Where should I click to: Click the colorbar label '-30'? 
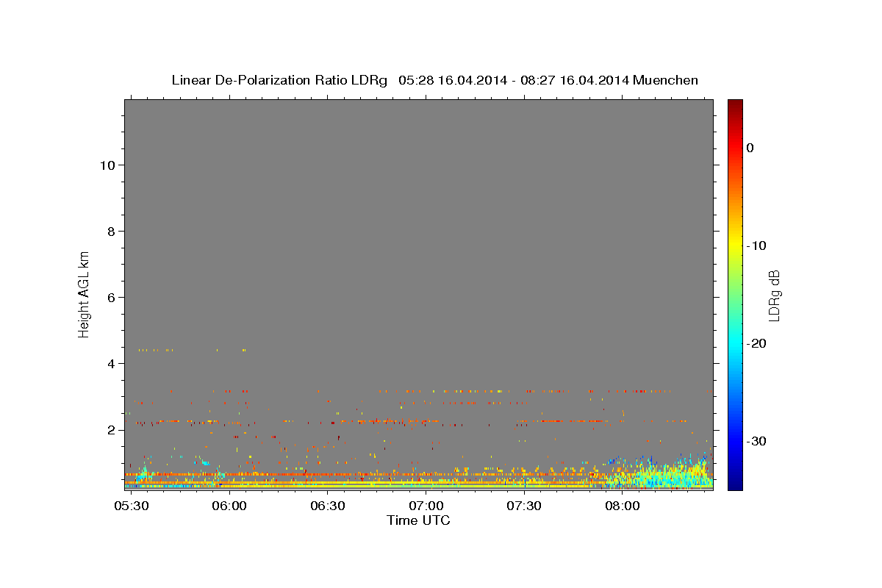coord(757,441)
